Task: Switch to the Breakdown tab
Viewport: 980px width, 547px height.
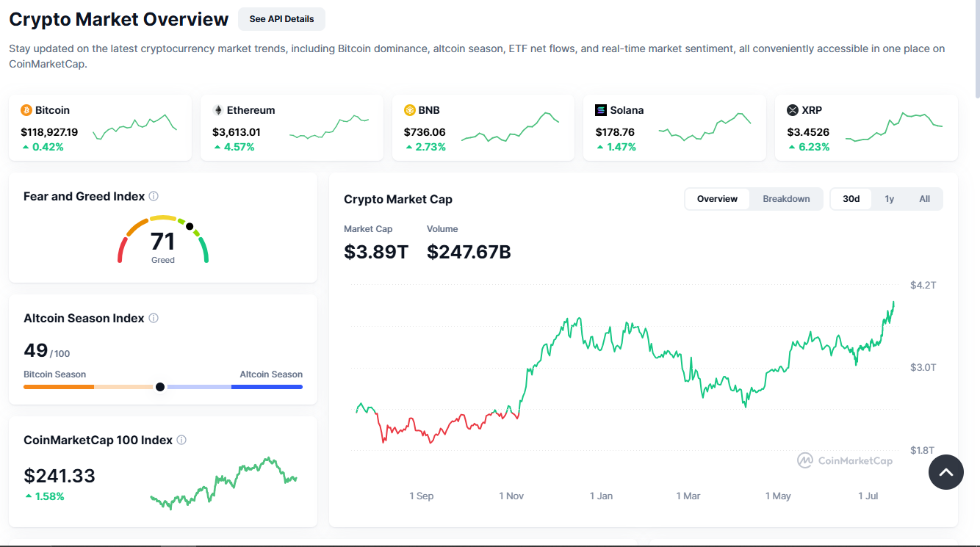Action: click(786, 199)
